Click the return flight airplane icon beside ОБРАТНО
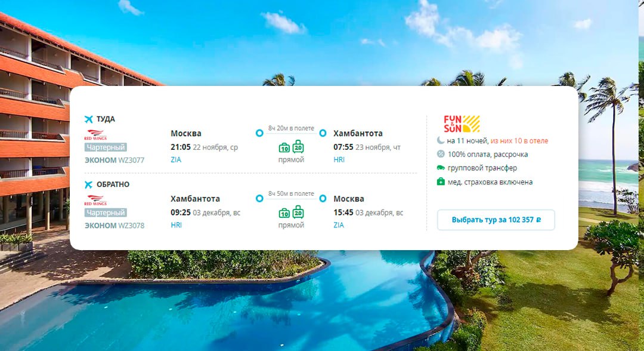The height and width of the screenshot is (351, 644). click(x=88, y=184)
